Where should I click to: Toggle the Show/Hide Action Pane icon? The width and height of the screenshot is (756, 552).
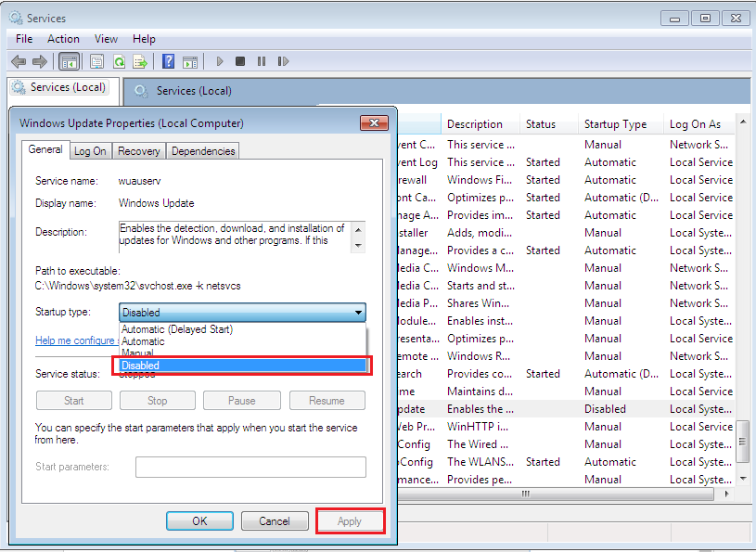click(x=190, y=62)
